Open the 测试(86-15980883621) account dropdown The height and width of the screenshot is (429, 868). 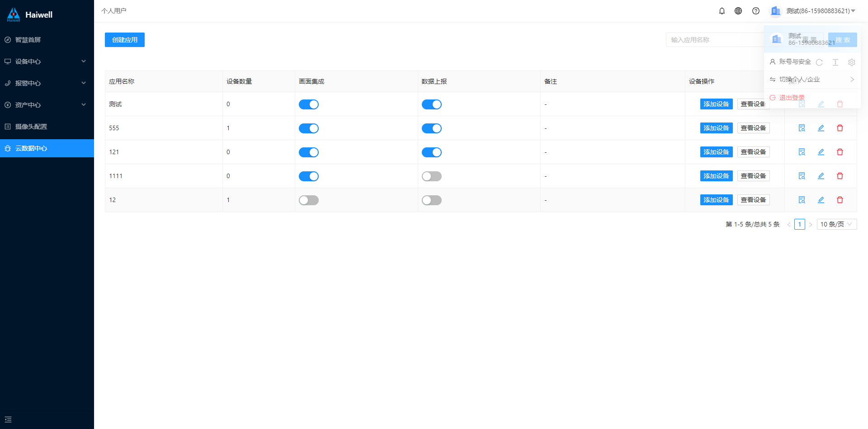pos(821,11)
